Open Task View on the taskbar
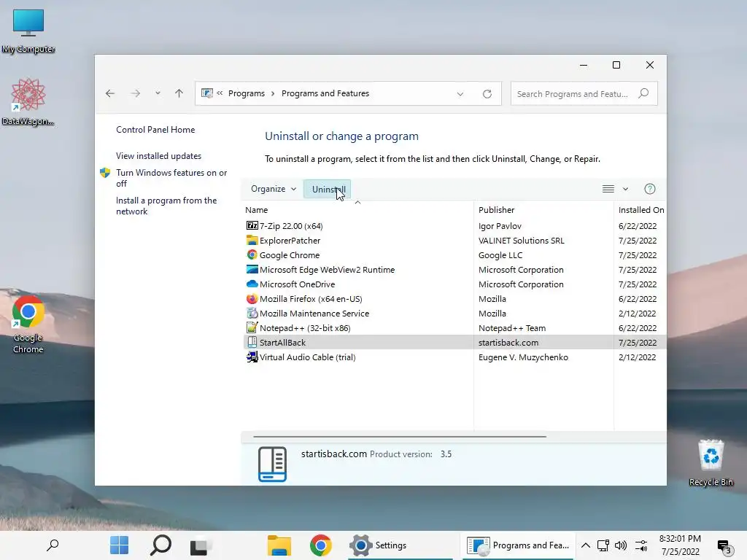The width and height of the screenshot is (747, 560). pyautogui.click(x=201, y=545)
